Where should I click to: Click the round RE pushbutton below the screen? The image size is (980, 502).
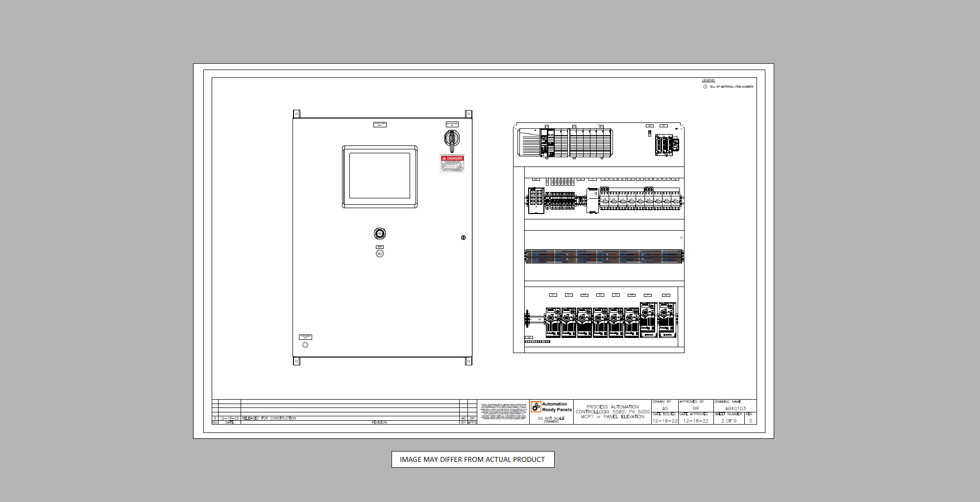pos(380,234)
